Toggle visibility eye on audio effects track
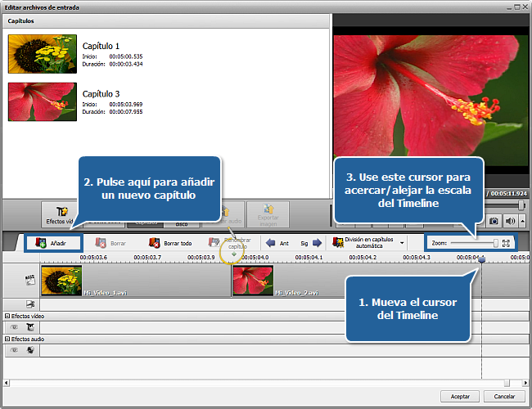Viewport: 532px width, 409px height. pos(14,350)
